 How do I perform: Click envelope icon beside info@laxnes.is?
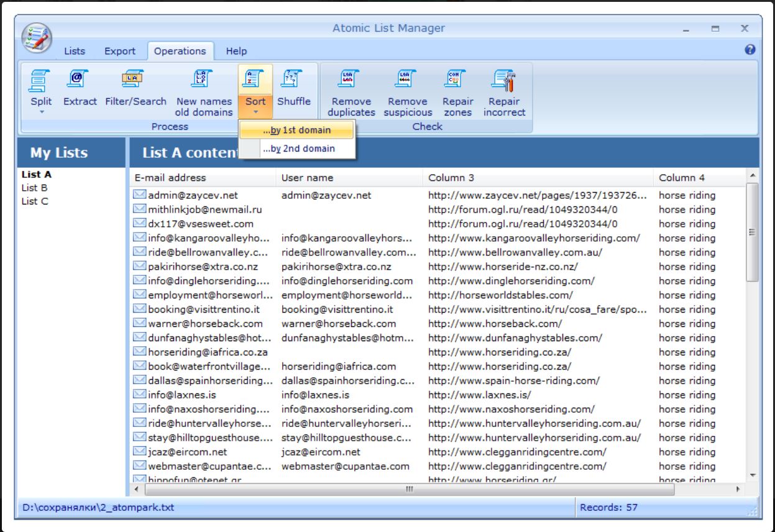[x=140, y=395]
